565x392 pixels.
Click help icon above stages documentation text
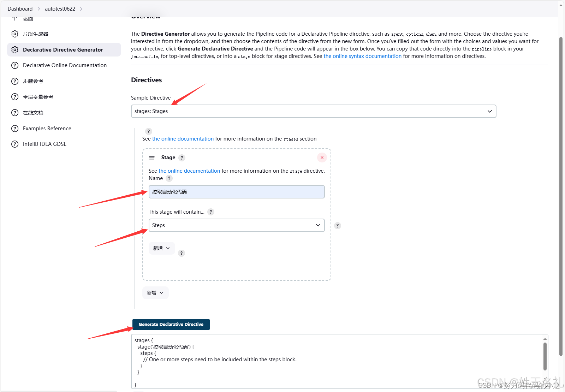pyautogui.click(x=149, y=131)
